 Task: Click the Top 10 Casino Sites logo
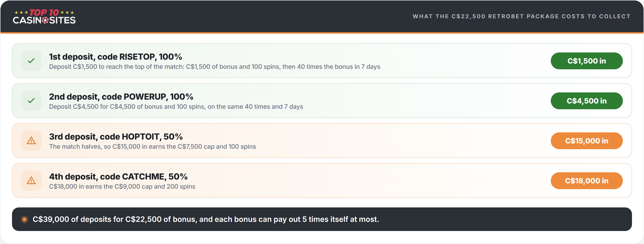pos(44,17)
